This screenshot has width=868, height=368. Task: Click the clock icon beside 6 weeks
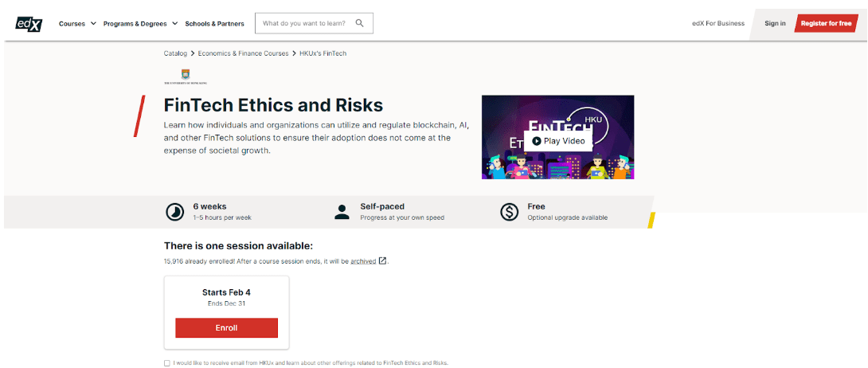(x=174, y=212)
